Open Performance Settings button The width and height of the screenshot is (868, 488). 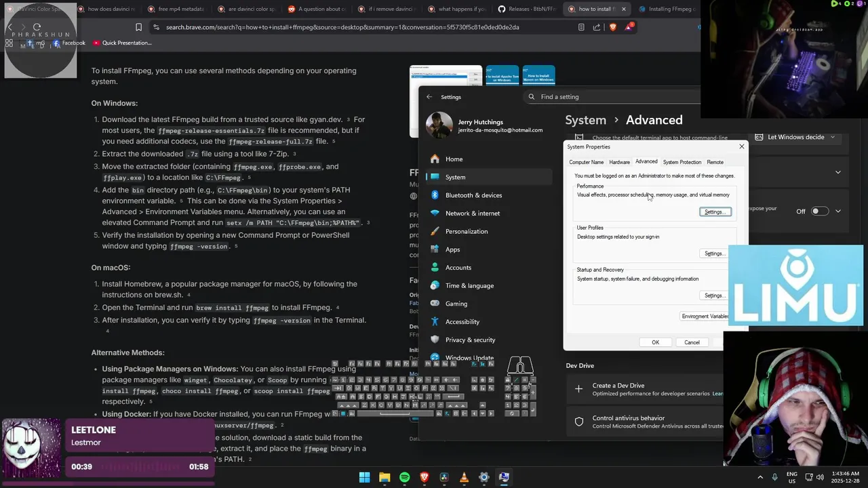click(715, 212)
